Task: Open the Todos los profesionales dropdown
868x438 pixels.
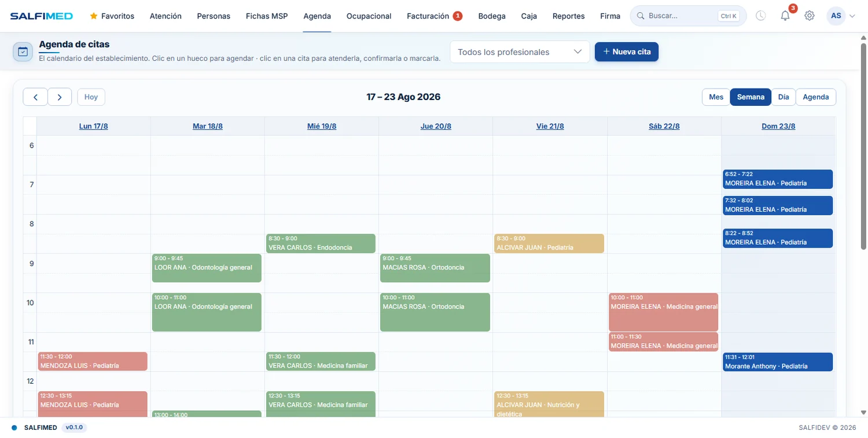Action: click(x=520, y=52)
